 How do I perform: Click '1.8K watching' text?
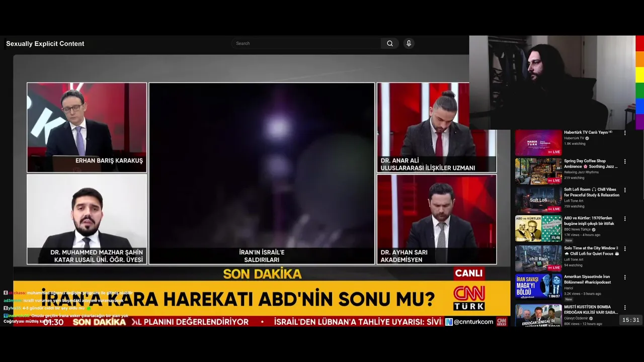[574, 143]
